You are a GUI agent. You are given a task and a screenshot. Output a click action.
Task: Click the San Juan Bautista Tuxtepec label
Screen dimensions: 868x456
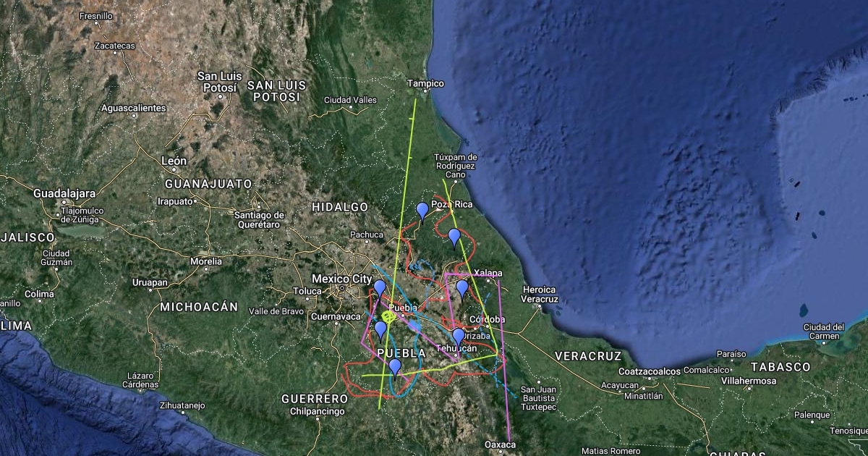(538, 399)
